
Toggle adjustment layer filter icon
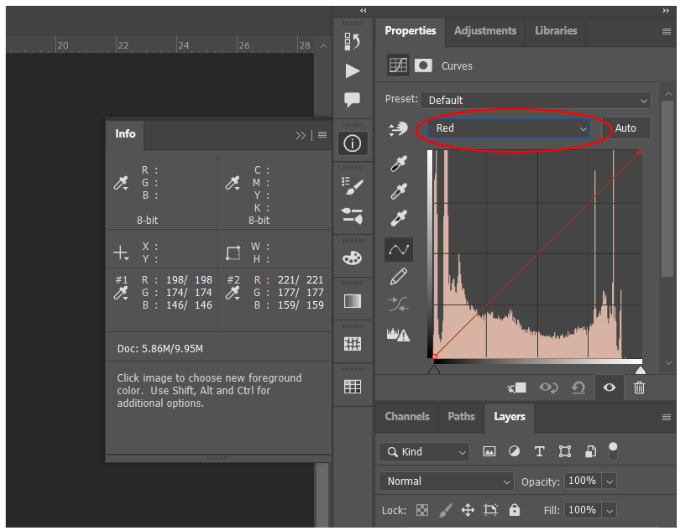pyautogui.click(x=514, y=452)
